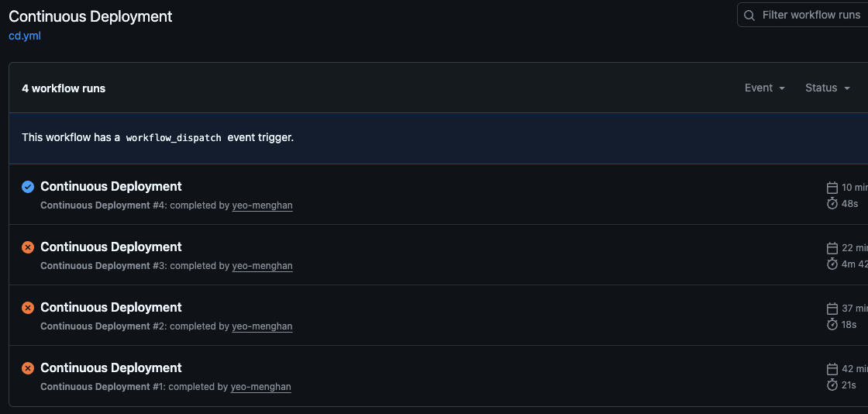Open the cd.yml workflow file link

25,36
